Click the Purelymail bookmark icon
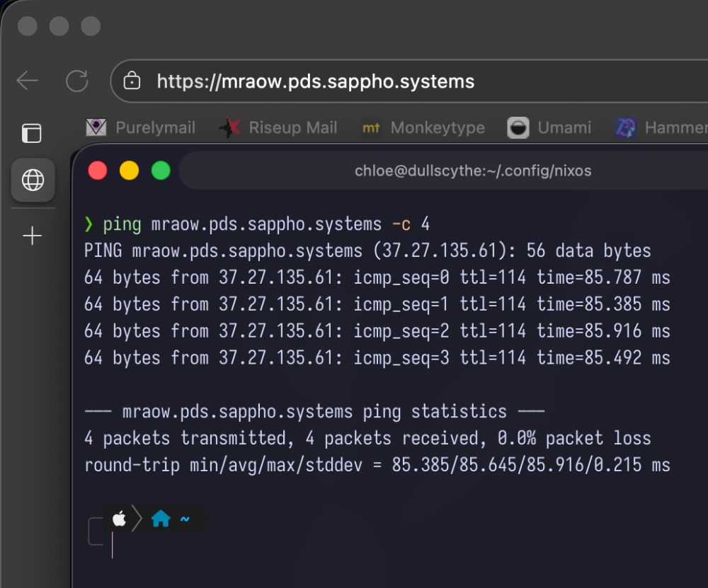This screenshot has height=588, width=708. (96, 127)
